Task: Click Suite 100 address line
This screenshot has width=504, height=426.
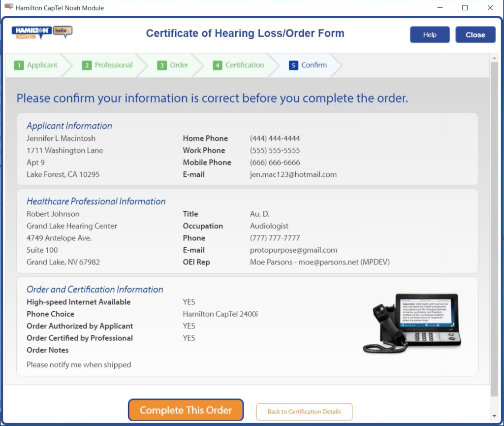Action: [42, 250]
